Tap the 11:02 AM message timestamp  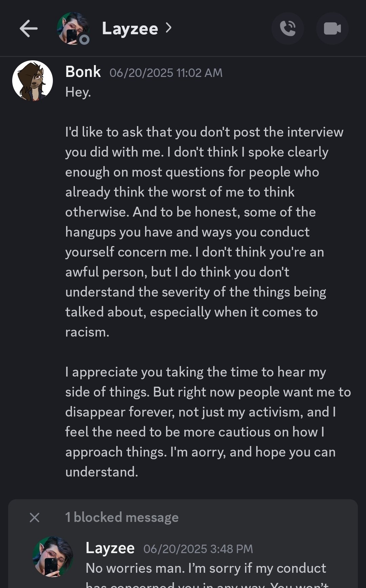point(166,73)
